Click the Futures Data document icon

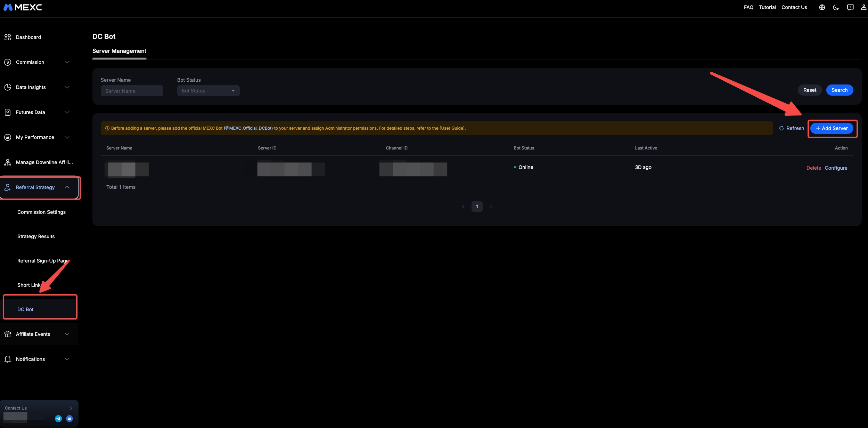tap(8, 112)
